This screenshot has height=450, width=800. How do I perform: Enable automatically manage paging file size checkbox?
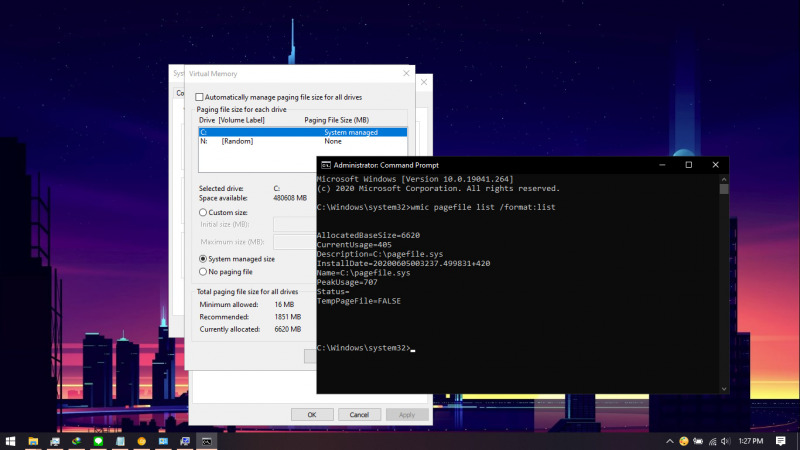[199, 97]
